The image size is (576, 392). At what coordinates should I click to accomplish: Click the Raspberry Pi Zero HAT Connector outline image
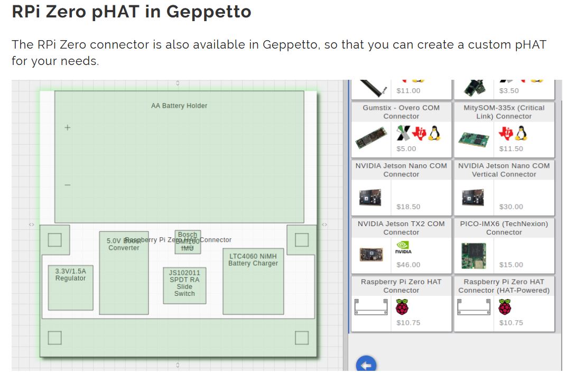(371, 307)
